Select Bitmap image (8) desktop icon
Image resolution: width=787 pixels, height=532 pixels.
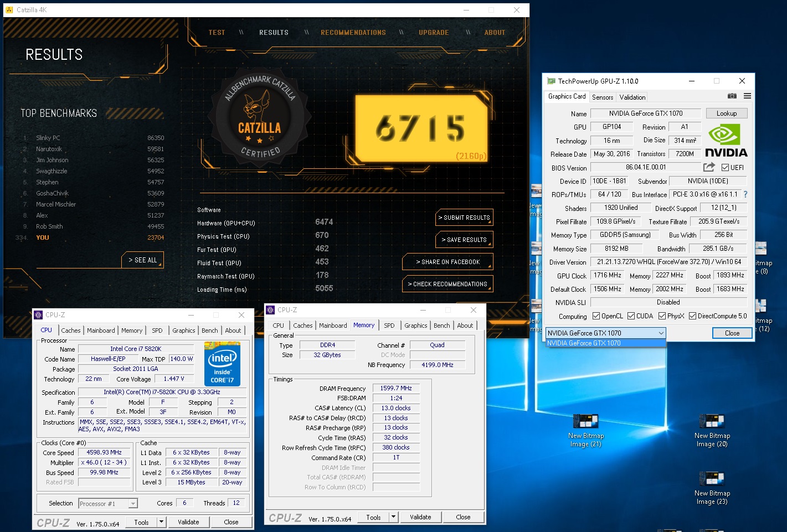pos(763,258)
